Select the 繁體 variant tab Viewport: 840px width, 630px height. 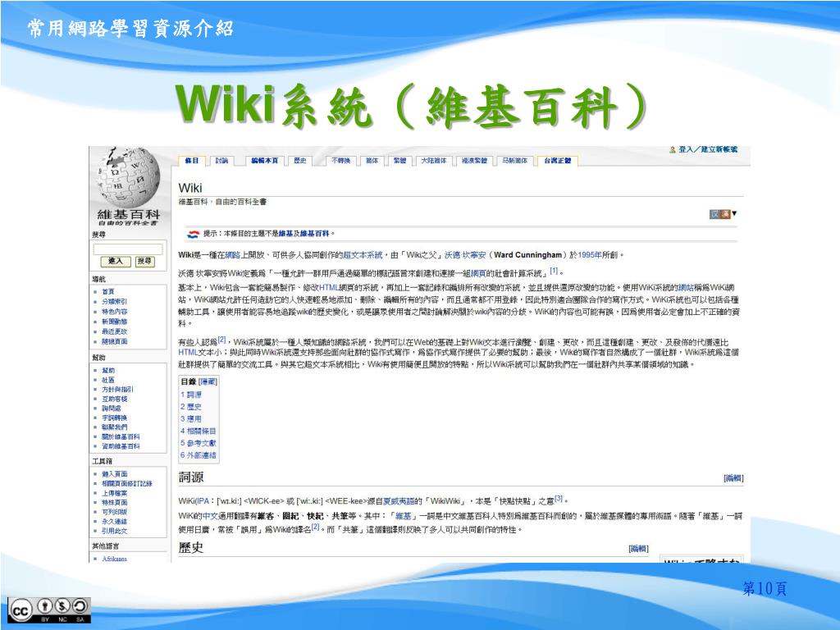399,161
